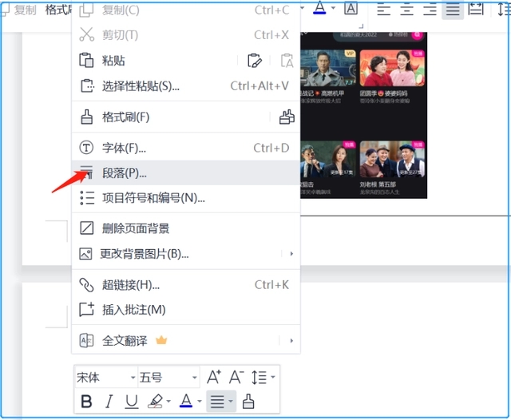Expand the highlight color dropdown arrow
Viewport: 511px width, 420px height.
click(168, 402)
